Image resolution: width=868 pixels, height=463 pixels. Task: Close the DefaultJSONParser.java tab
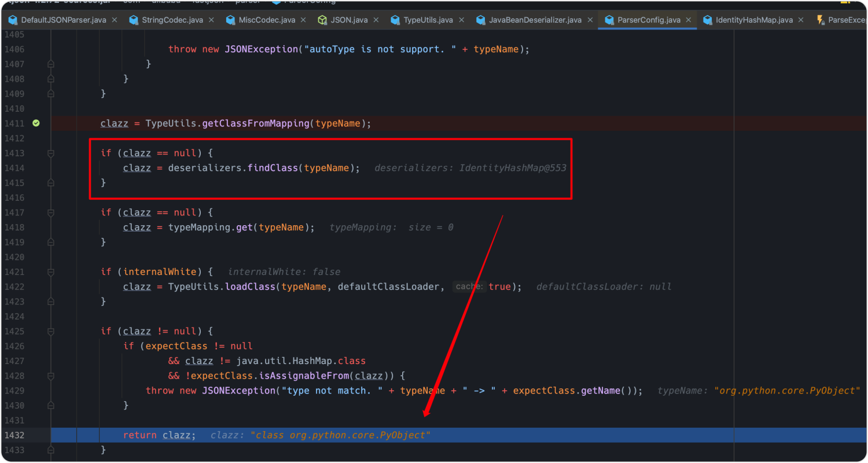[115, 20]
